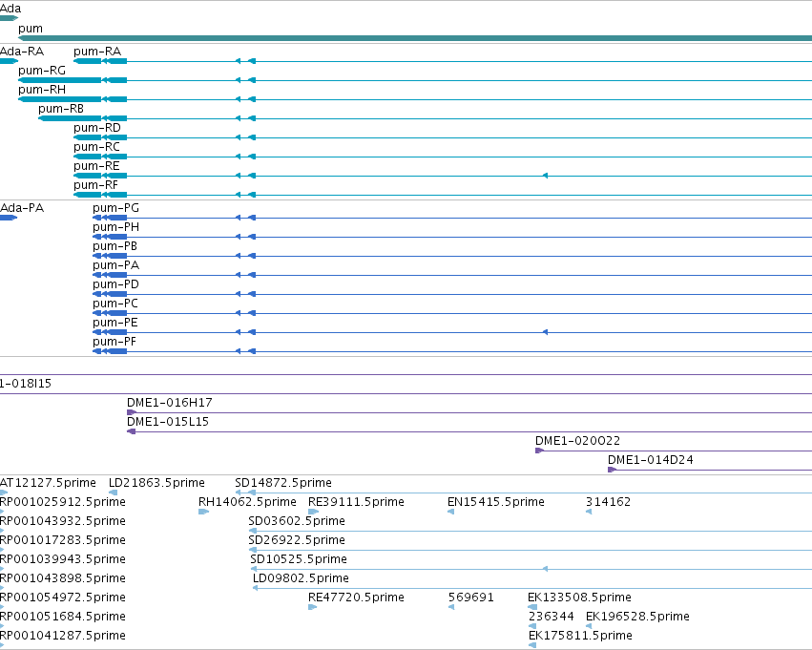Click the pum-PA protein label

coord(116,265)
